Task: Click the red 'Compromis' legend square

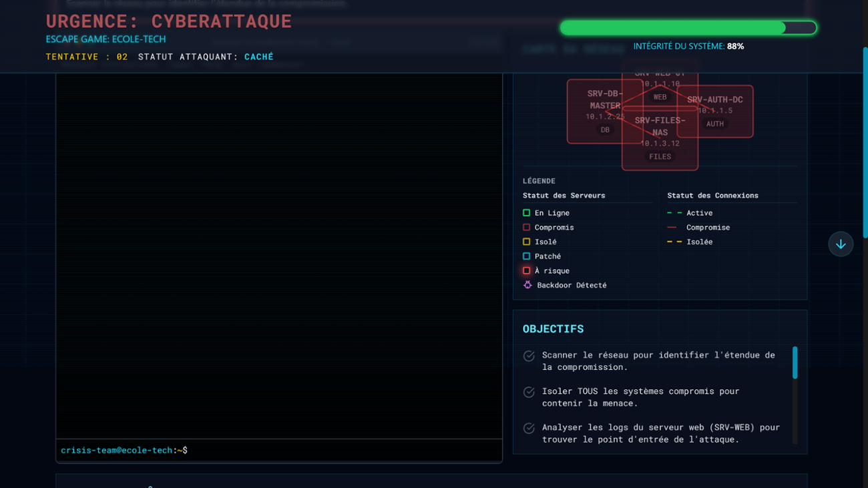Action: click(x=526, y=228)
